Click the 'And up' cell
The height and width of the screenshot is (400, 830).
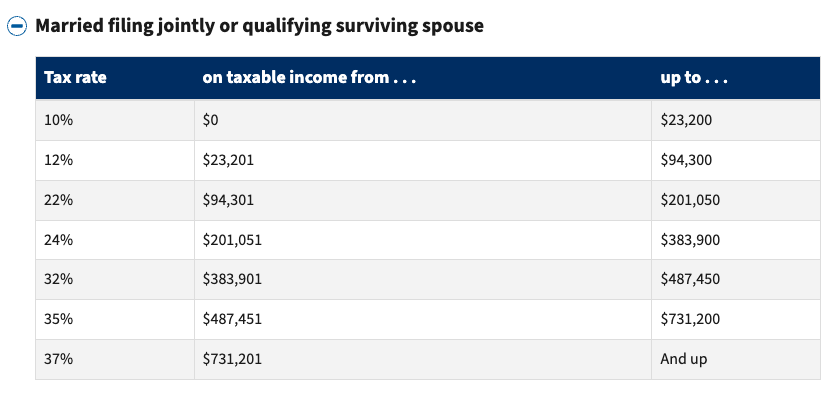click(x=683, y=358)
